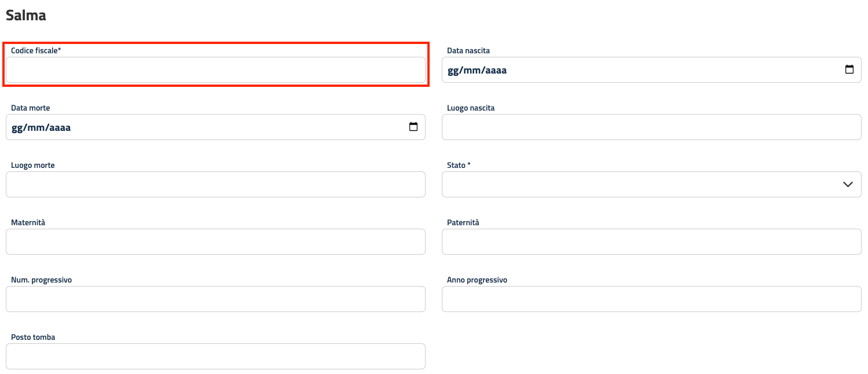Click the Codice fiscale input field
The width and height of the screenshot is (868, 374).
pyautogui.click(x=215, y=70)
